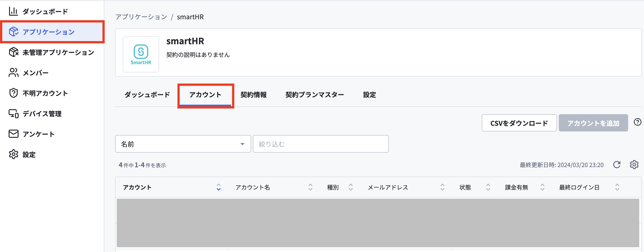Click the SmartHR application logo

(x=141, y=54)
